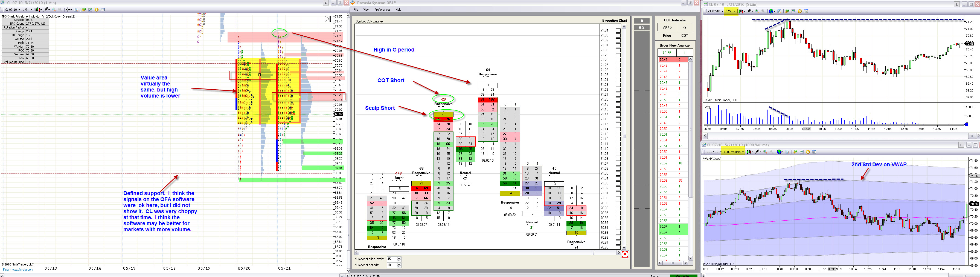This screenshot has height=277, width=980.
Task: Open candlestick chart style dropdown in 5 Min chart
Action: 741,11
